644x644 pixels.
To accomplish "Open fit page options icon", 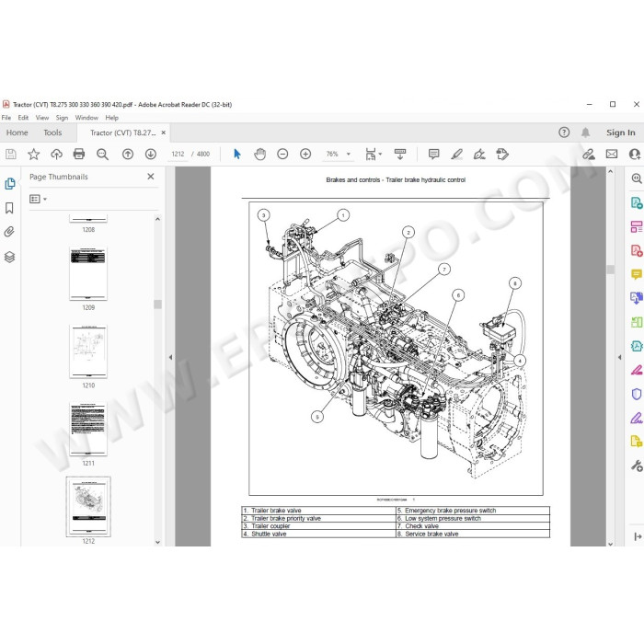I will 373,154.
